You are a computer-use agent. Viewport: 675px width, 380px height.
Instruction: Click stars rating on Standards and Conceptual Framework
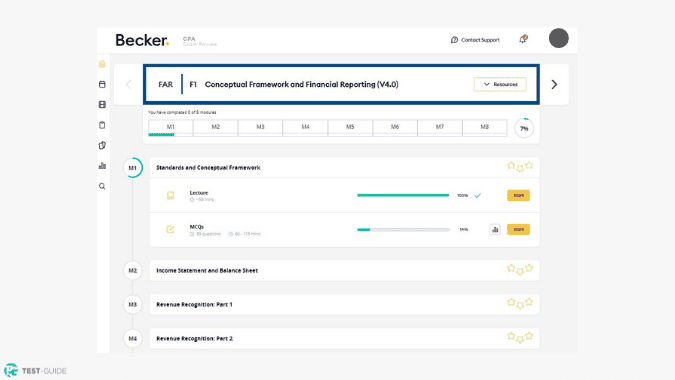(x=520, y=167)
